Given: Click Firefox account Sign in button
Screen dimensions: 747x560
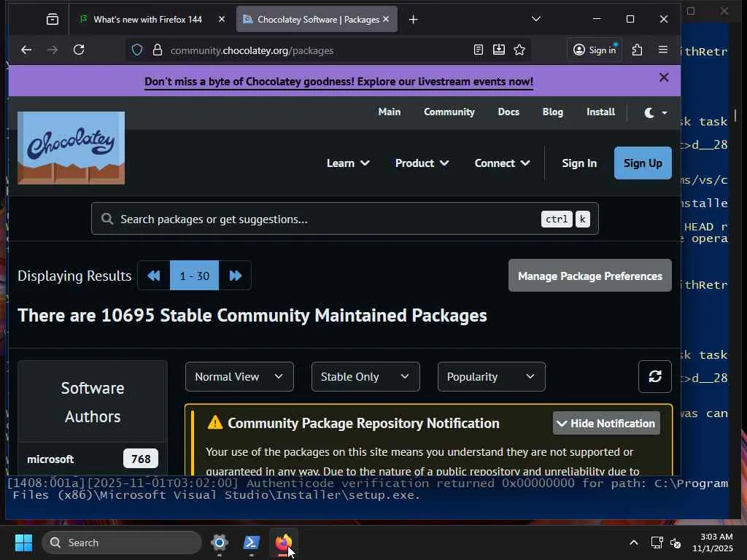Looking at the screenshot, I should [x=595, y=50].
